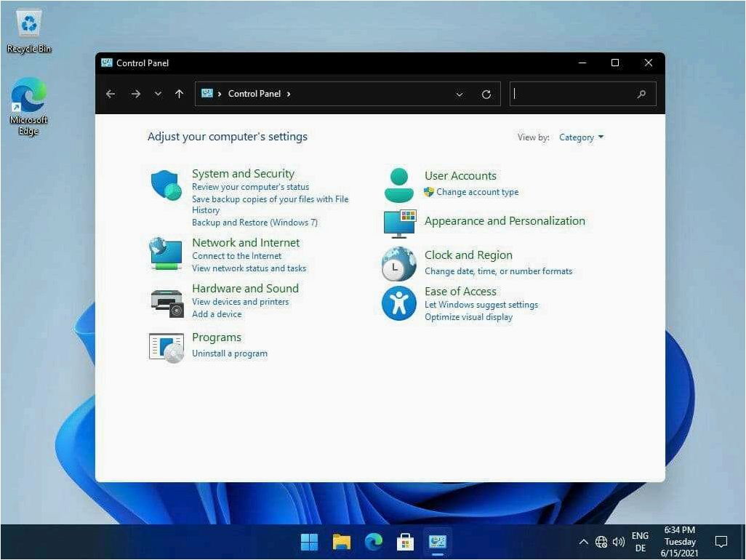746x560 pixels.
Task: Open System and Security category
Action: [243, 174]
